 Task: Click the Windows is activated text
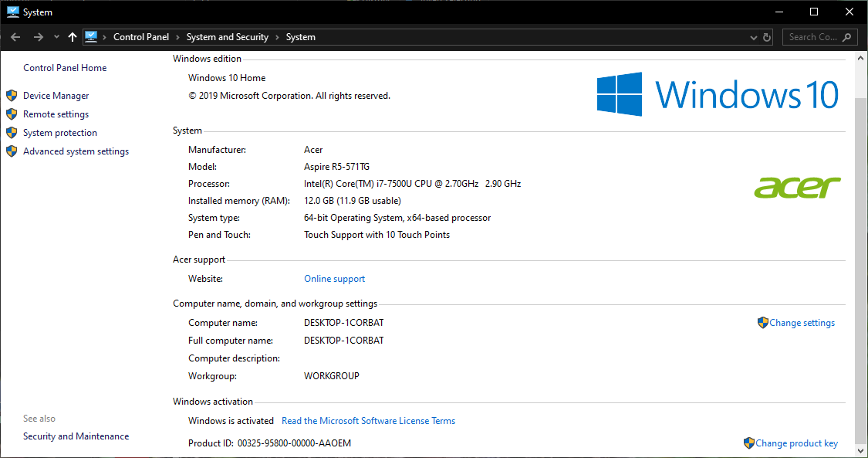[x=231, y=421]
